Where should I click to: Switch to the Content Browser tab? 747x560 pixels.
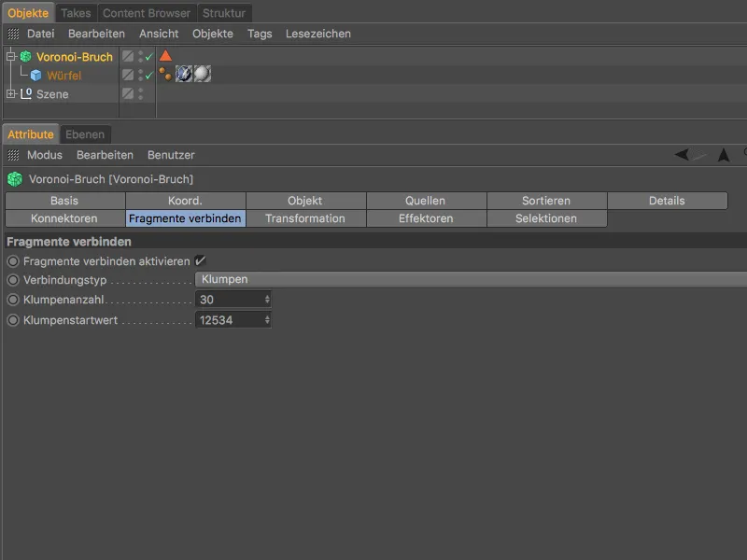click(x=147, y=13)
